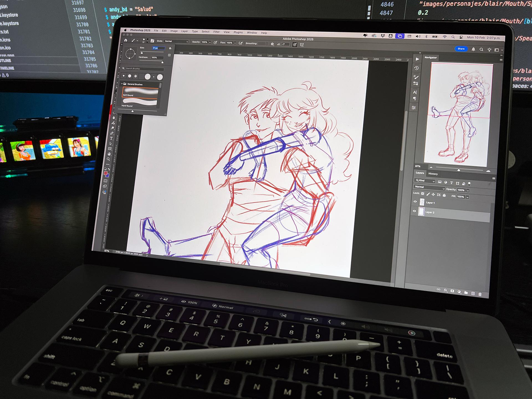Select the Hand tool in toolbar
Image resolution: width=532 pixels, height=399 pixels.
coord(109,154)
